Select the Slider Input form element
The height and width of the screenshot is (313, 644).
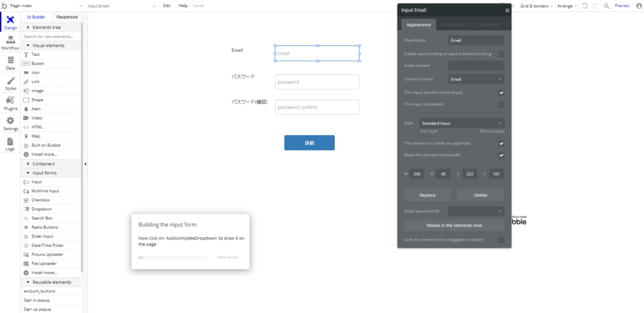tap(51, 236)
